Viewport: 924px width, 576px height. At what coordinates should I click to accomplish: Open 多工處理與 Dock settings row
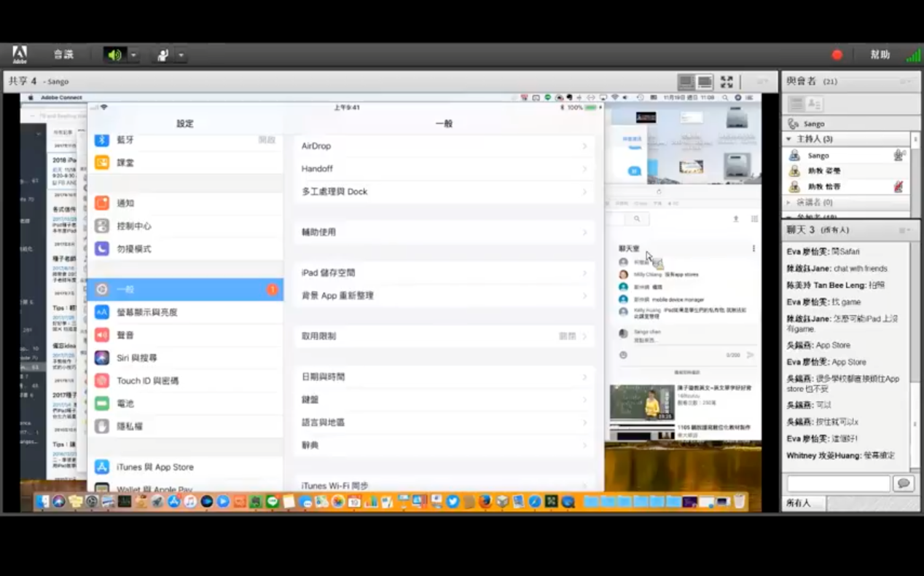(444, 192)
